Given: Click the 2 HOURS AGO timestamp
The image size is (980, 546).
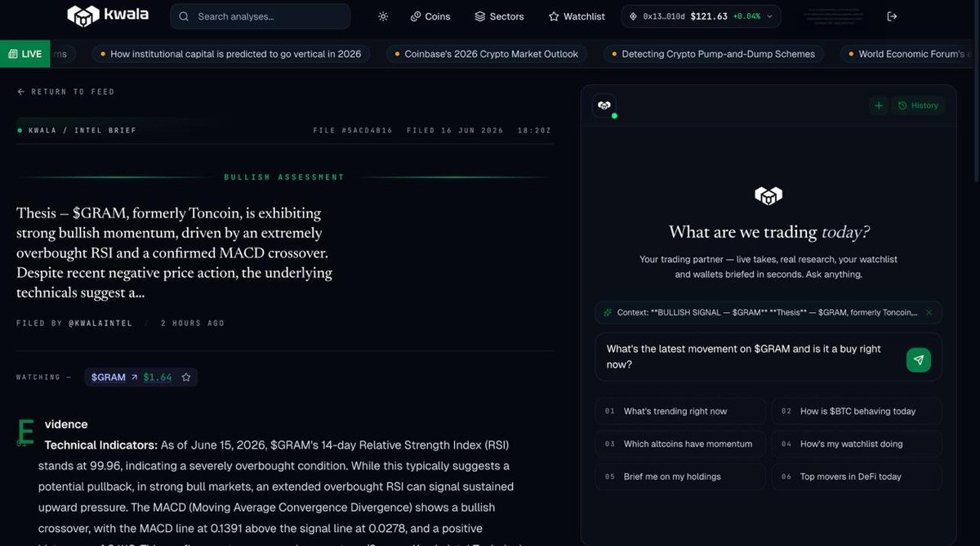Looking at the screenshot, I should pyautogui.click(x=193, y=324).
